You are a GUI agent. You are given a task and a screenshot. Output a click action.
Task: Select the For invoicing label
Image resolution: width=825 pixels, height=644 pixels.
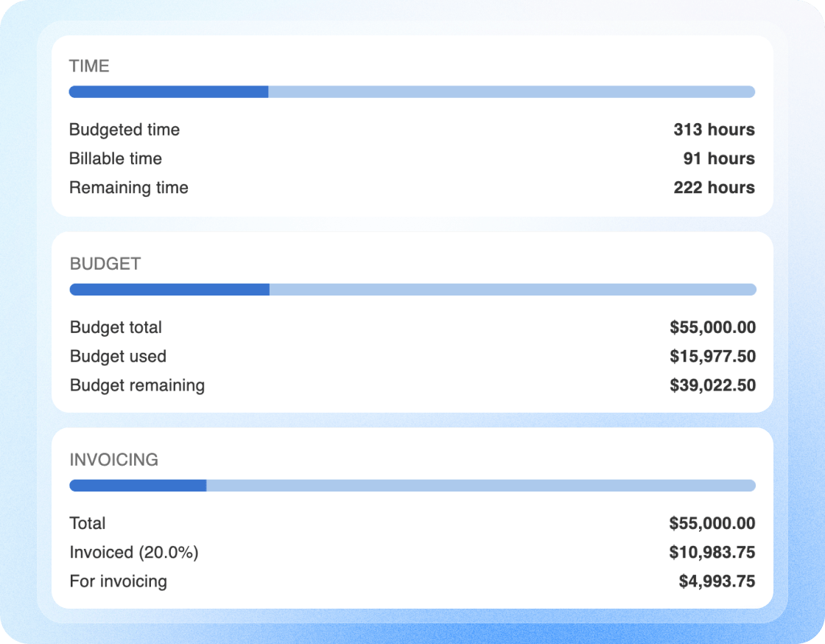(119, 581)
